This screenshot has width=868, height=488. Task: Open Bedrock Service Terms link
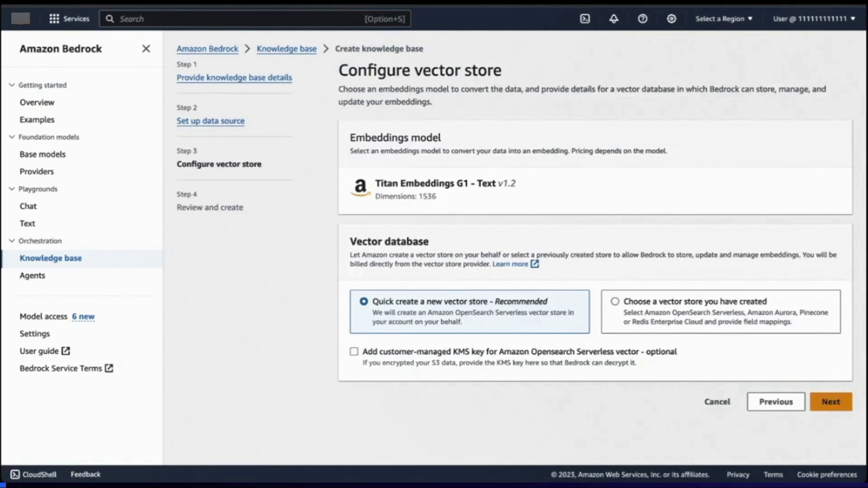click(61, 368)
